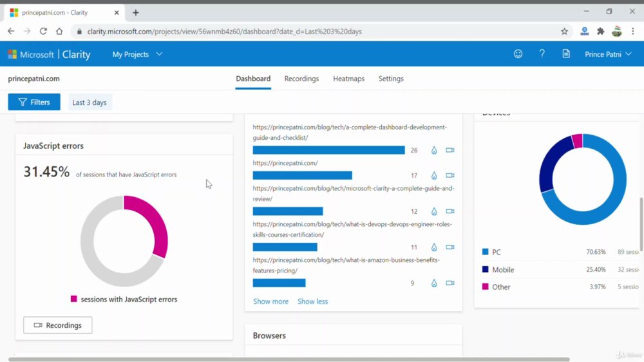This screenshot has height=362, width=644.
Task: Open what-is-amazon-business-benefits URL
Action: [x=346, y=265]
